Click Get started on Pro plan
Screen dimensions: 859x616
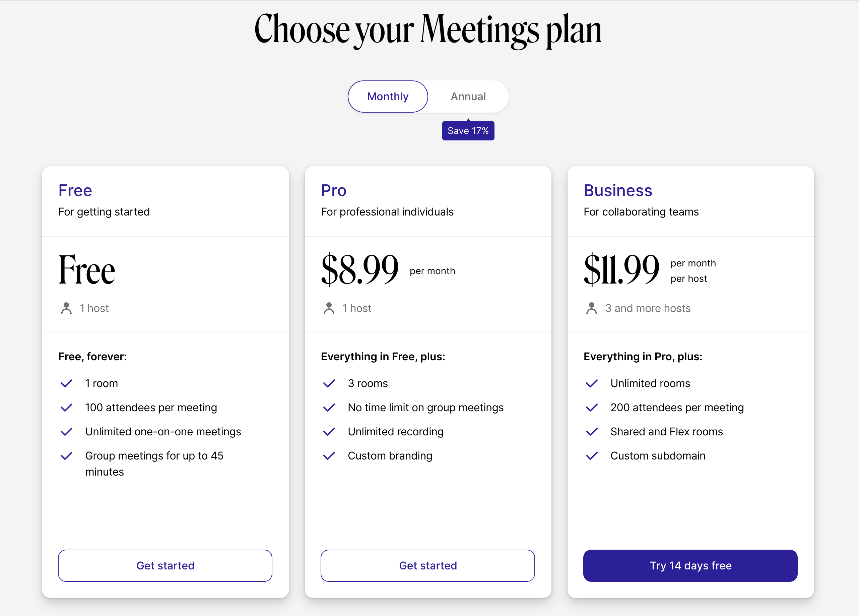point(428,565)
